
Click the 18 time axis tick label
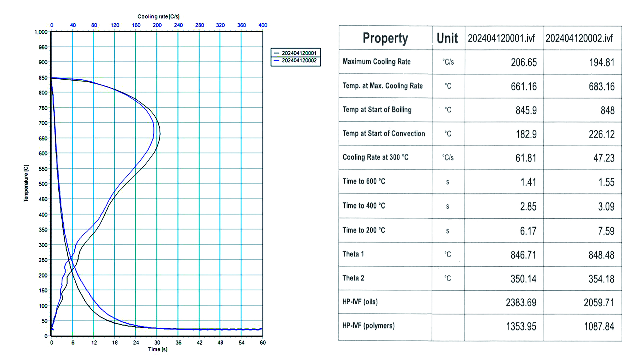[x=115, y=342]
